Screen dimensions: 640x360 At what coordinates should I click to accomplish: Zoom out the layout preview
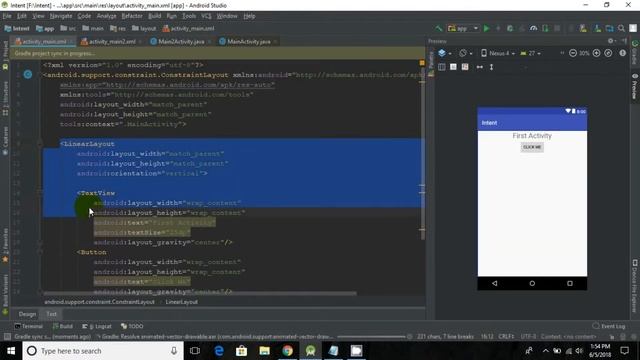pyautogui.click(x=573, y=53)
